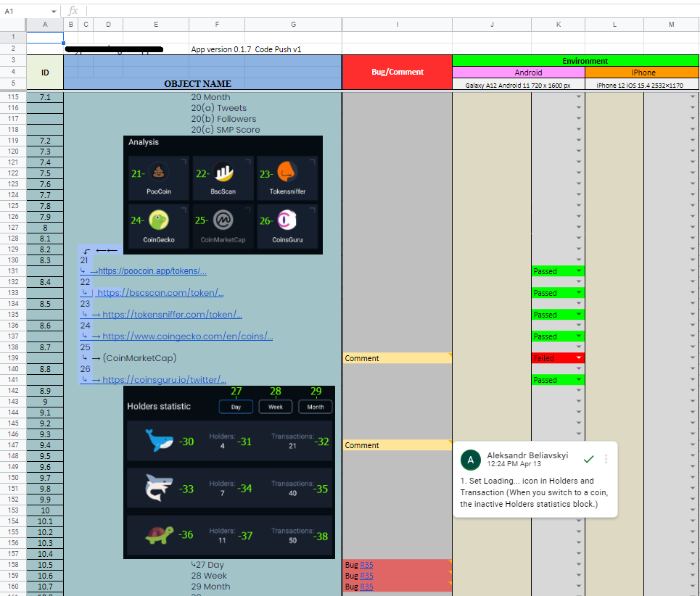
Task: Click the Tokensniffer orange nose icon
Action: [287, 172]
